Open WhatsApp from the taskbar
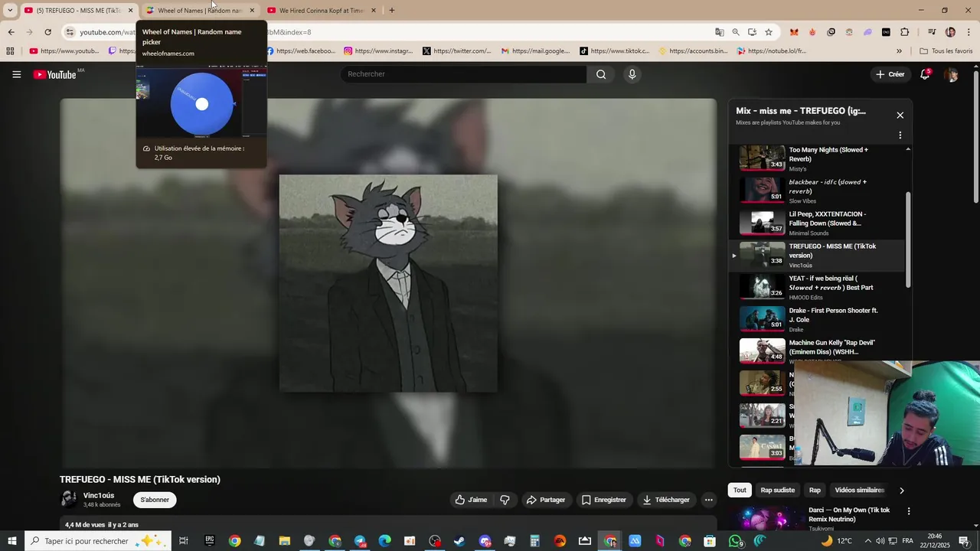Image resolution: width=980 pixels, height=551 pixels. [736, 541]
